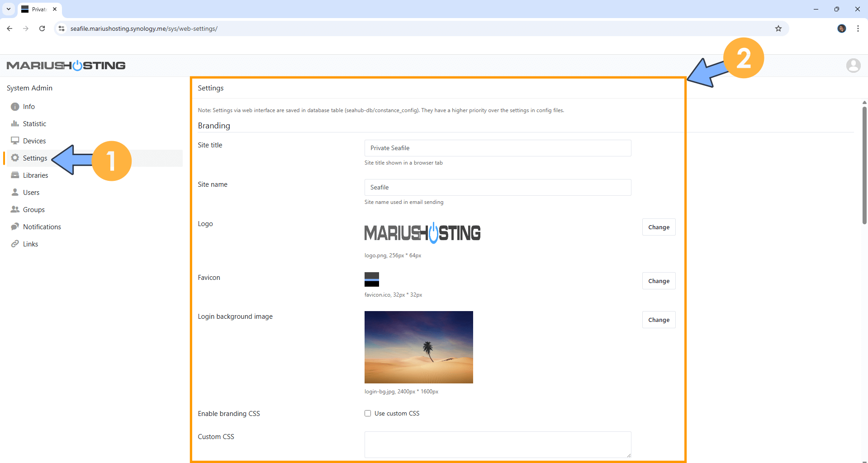Click the Settings gear icon in sidebar
The image size is (868, 463).
click(x=15, y=158)
